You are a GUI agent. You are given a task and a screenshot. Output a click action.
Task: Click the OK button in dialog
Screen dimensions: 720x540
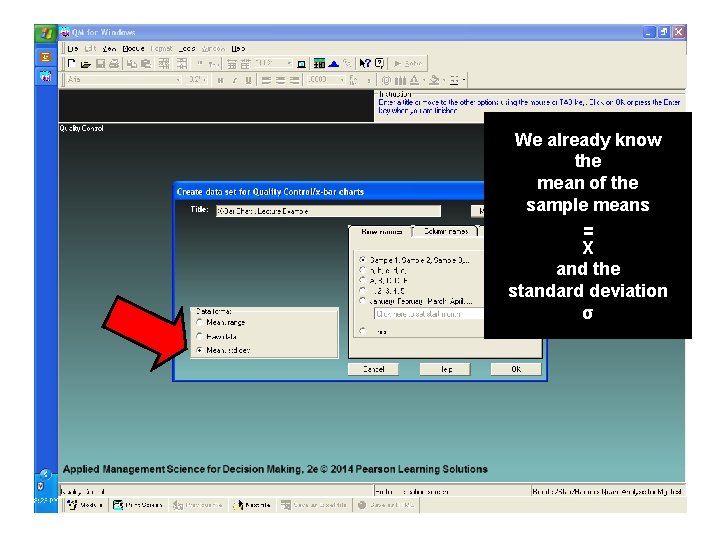(x=516, y=369)
